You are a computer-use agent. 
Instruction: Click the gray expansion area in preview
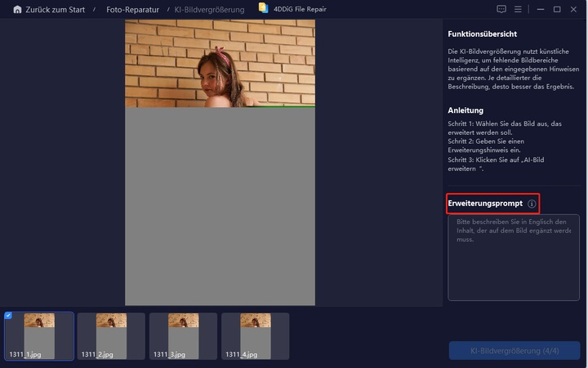[x=220, y=206]
